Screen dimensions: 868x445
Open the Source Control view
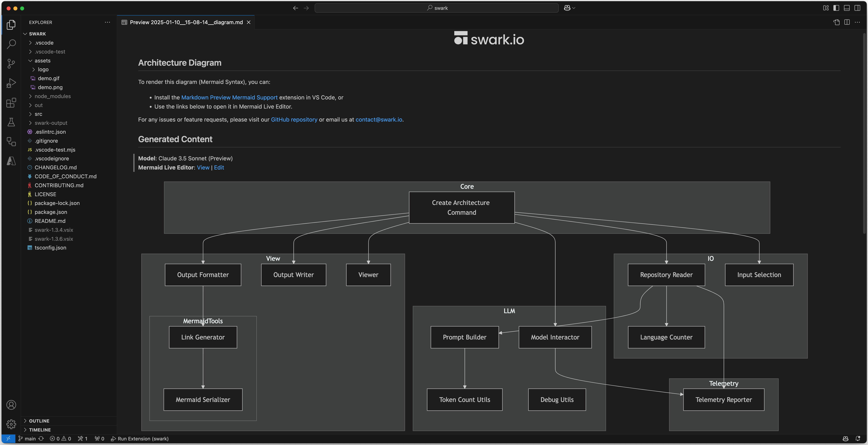[x=11, y=63]
